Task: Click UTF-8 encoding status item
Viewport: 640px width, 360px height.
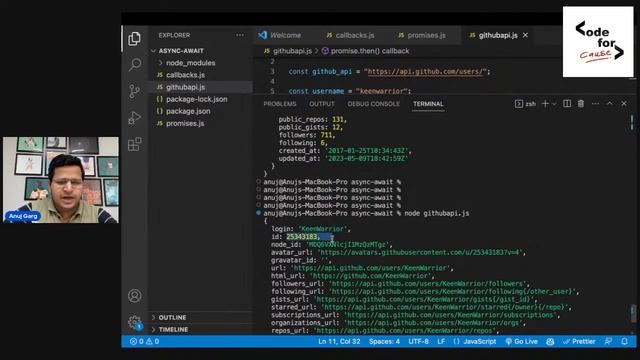Action: pyautogui.click(x=418, y=341)
